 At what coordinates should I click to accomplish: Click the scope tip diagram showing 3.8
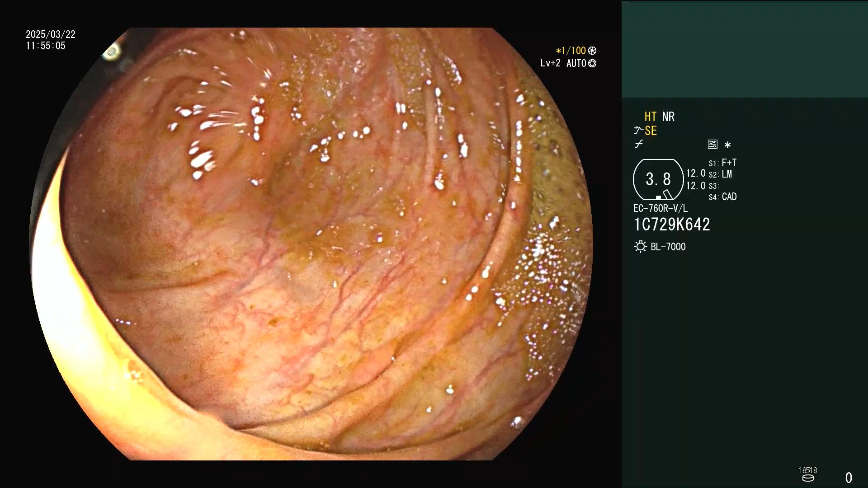pyautogui.click(x=658, y=179)
